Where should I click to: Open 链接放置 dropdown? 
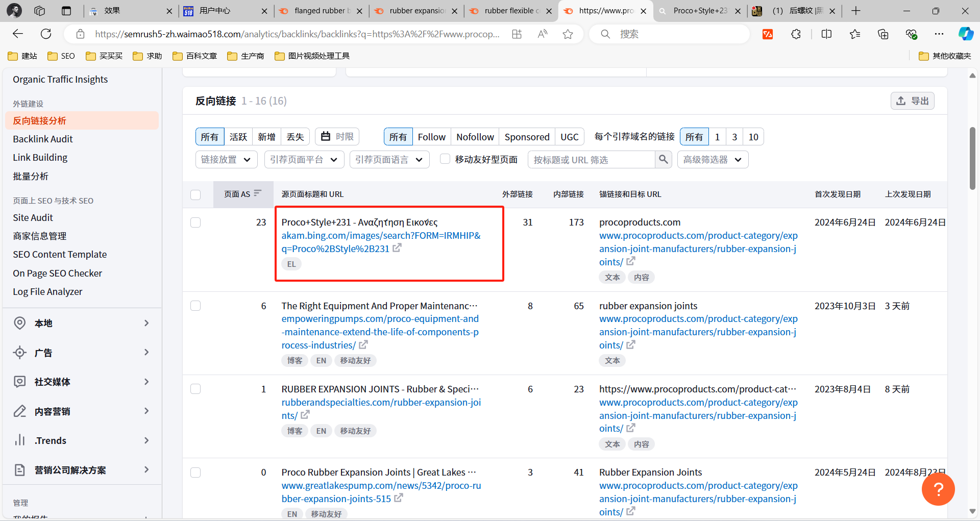coord(226,160)
